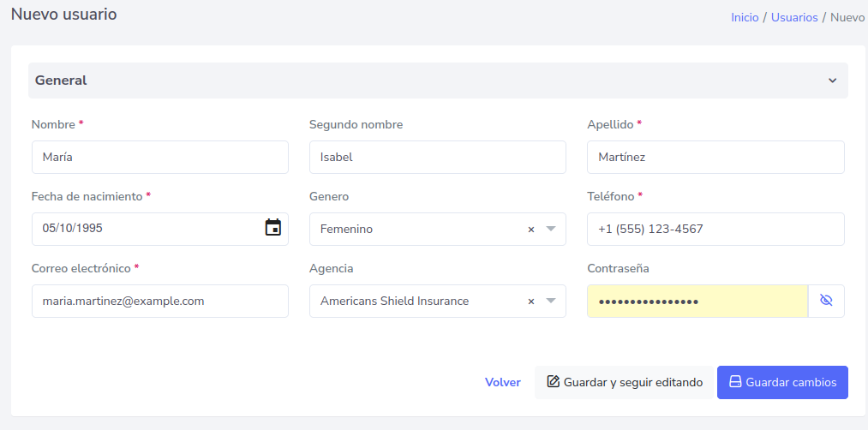Focus the Nombre input field
868x430 pixels.
click(159, 158)
